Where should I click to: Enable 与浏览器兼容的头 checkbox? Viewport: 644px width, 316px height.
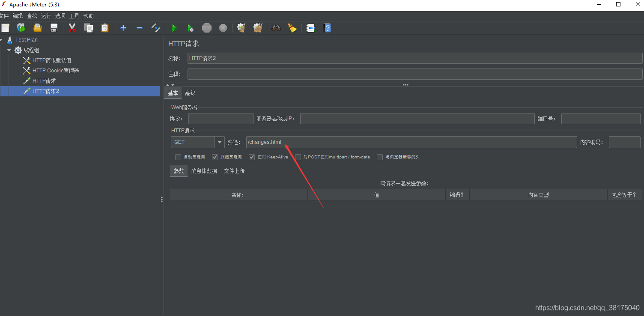click(x=380, y=157)
